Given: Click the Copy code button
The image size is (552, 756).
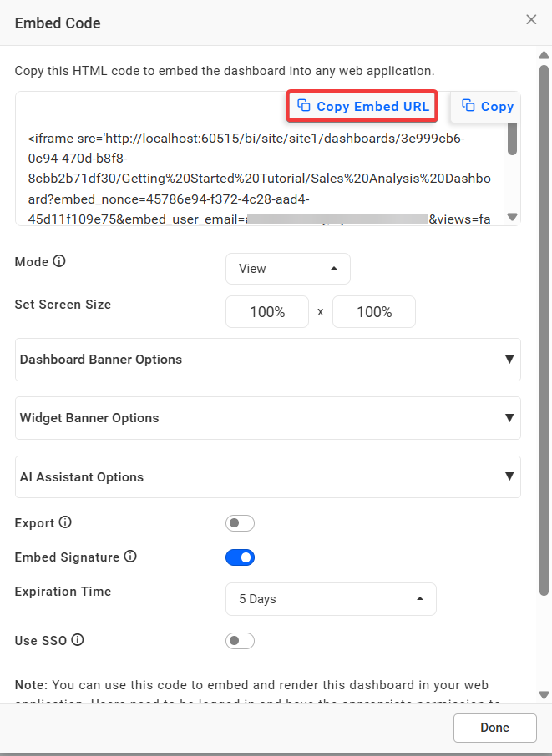Looking at the screenshot, I should point(488,106).
